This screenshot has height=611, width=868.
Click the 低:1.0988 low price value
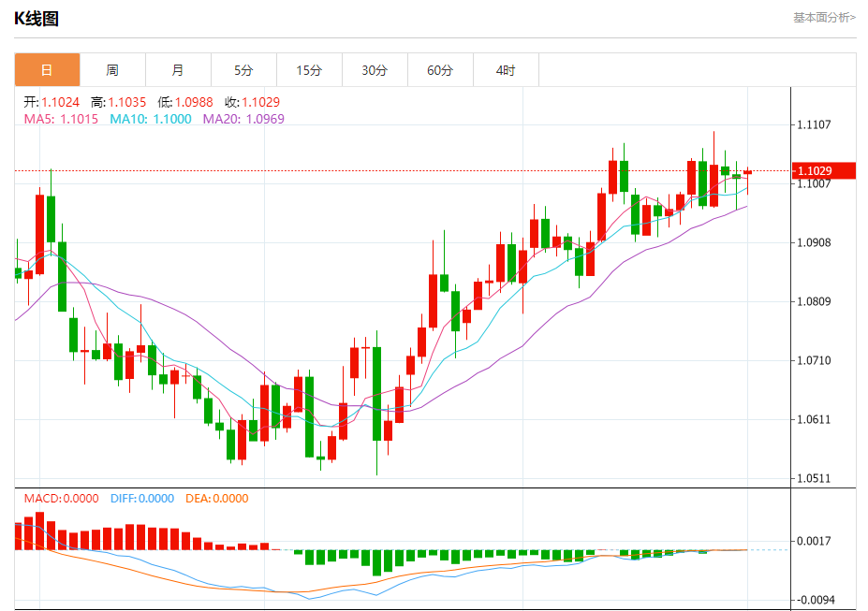(x=185, y=102)
